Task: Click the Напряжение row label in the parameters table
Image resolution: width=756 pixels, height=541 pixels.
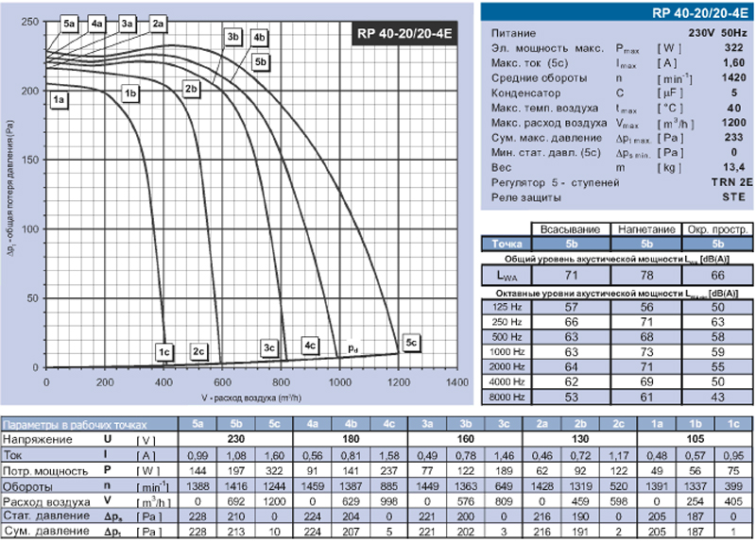Action: (x=38, y=440)
